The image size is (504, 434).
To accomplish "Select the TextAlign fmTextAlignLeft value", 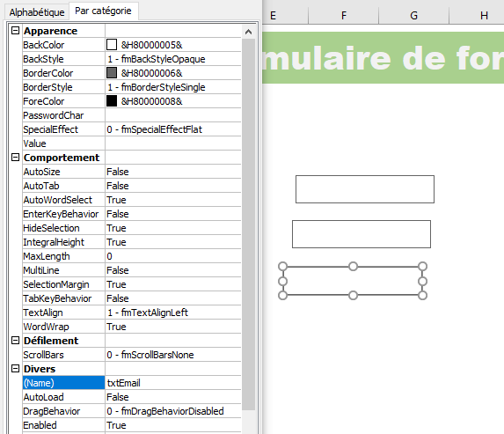I will tap(173, 313).
